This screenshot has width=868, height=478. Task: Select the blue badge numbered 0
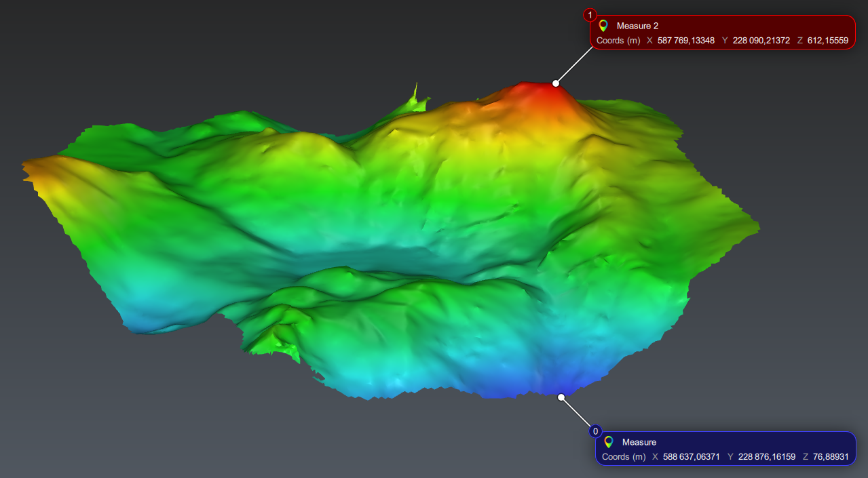(595, 431)
